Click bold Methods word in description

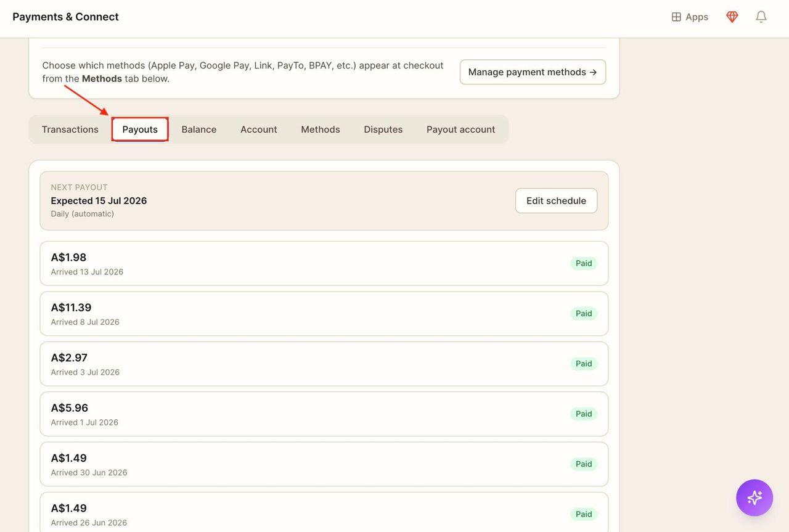pos(102,79)
